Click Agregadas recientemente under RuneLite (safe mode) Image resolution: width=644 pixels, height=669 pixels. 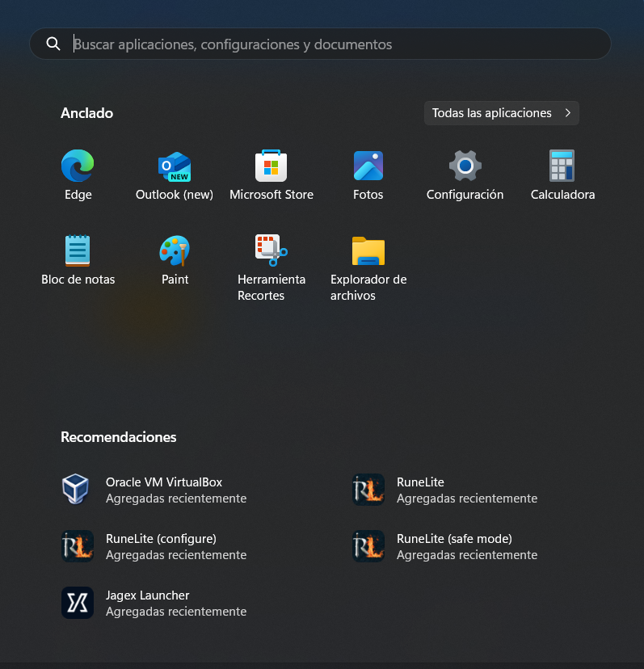point(467,555)
